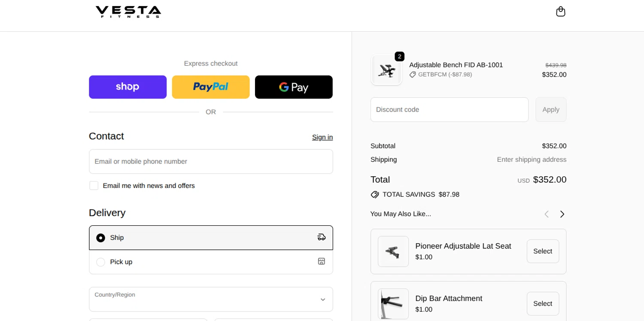Focus the Email or mobile phone number field
The image size is (644, 321).
211,161
